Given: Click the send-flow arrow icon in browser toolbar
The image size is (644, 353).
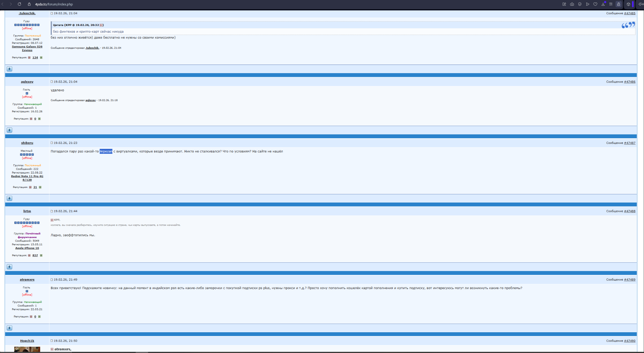Looking at the screenshot, I should pos(587,4).
